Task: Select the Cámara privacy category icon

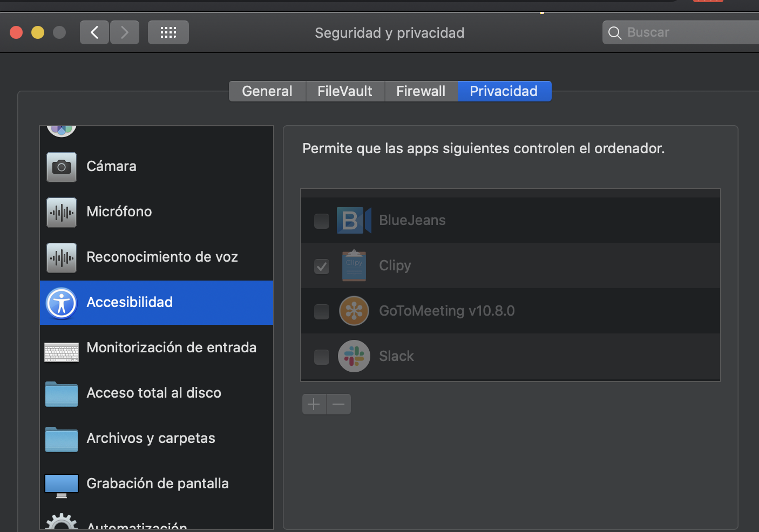Action: [x=61, y=167]
